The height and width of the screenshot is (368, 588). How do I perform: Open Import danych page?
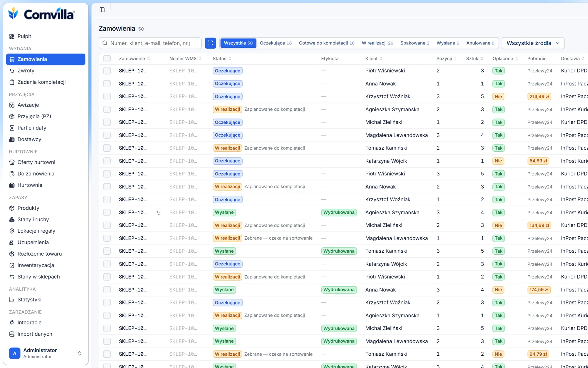pos(46,334)
